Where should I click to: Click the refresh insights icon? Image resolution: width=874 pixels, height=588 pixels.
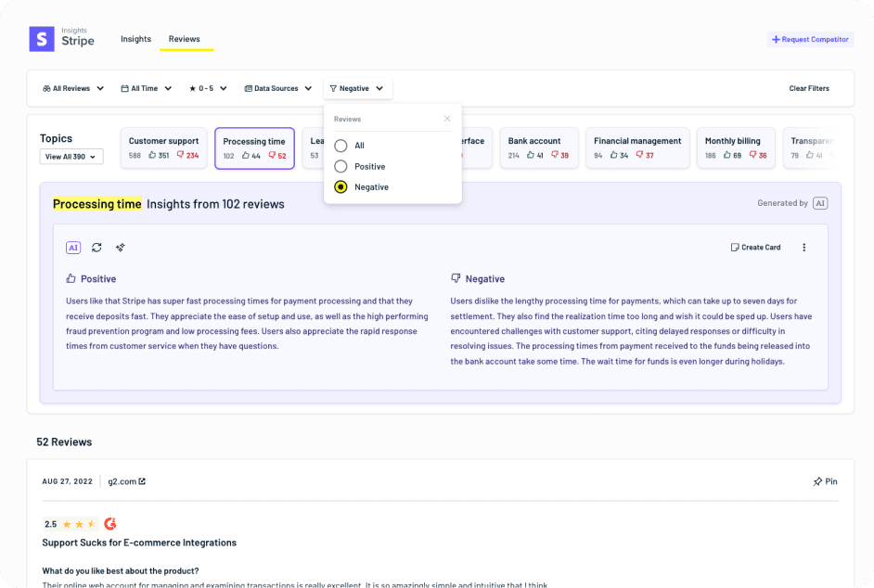(x=96, y=248)
